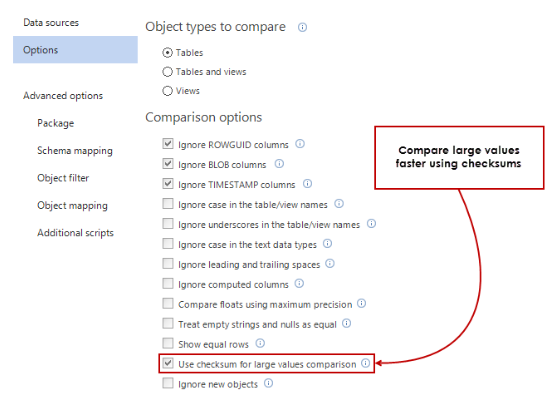The image size is (557, 404).
Task: Click info icon beside Use checksum for large values
Action: [365, 363]
